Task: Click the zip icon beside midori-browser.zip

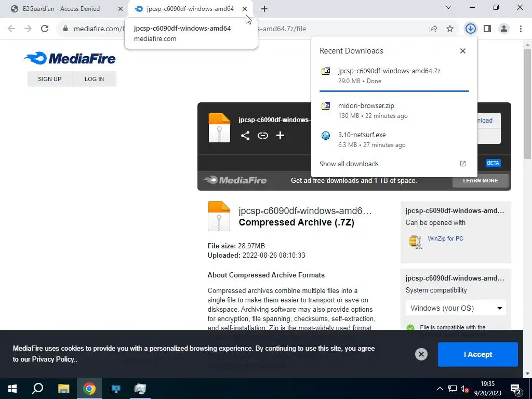Action: coord(326,106)
